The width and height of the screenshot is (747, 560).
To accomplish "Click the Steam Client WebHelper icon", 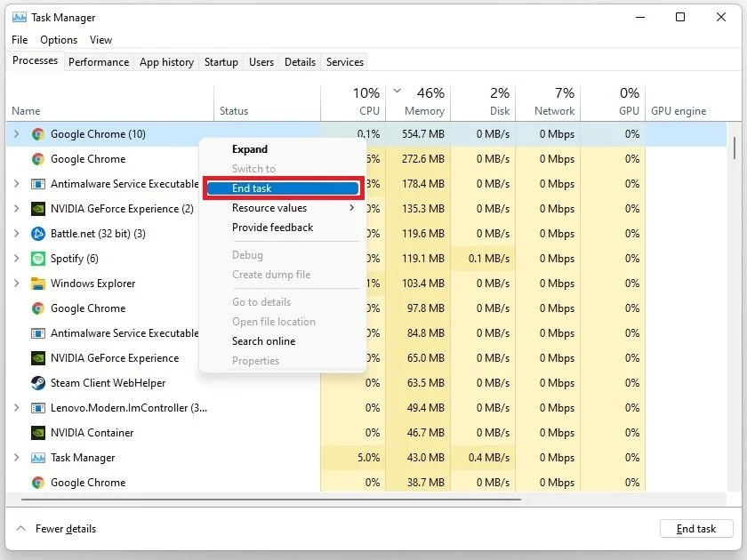I will pyautogui.click(x=38, y=383).
